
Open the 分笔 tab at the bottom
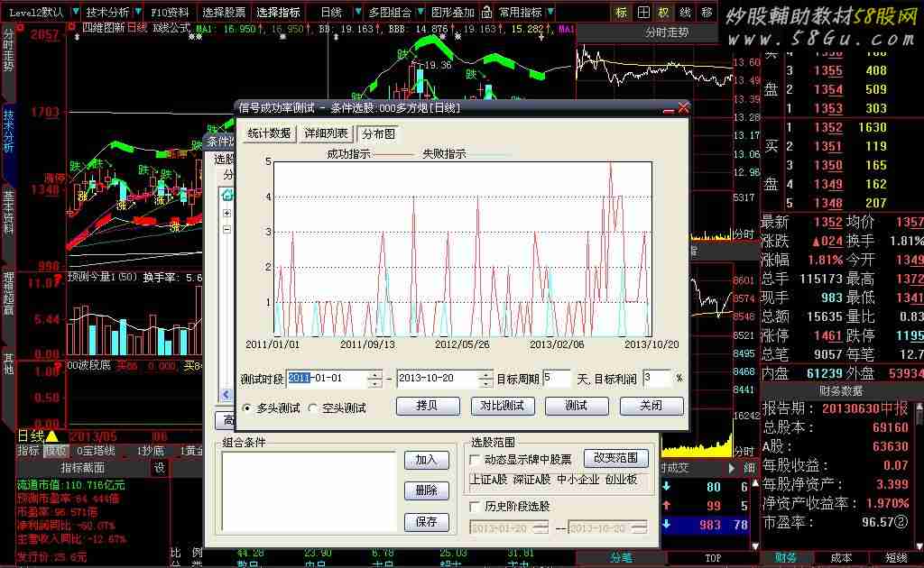tap(621, 558)
